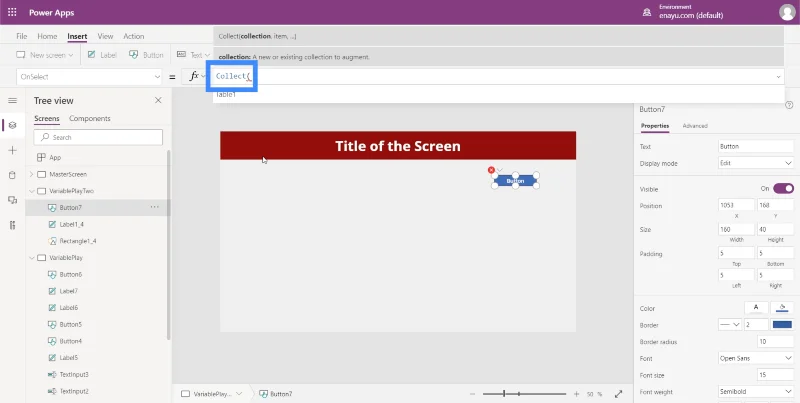Click the font color A button
The image size is (800, 403).
pyautogui.click(x=756, y=308)
